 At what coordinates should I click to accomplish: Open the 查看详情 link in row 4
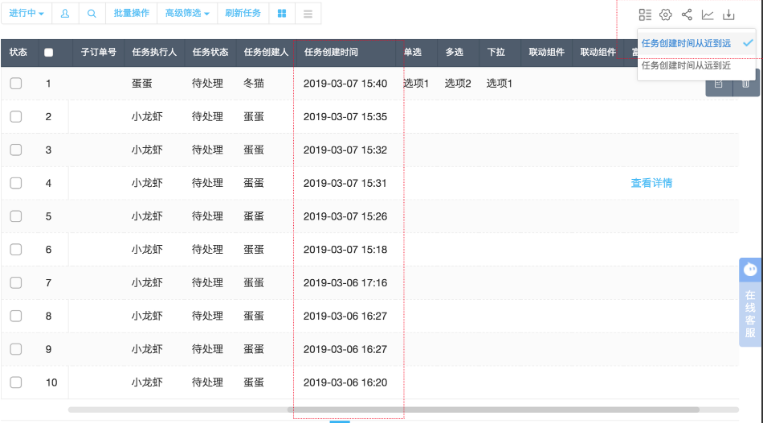click(651, 183)
